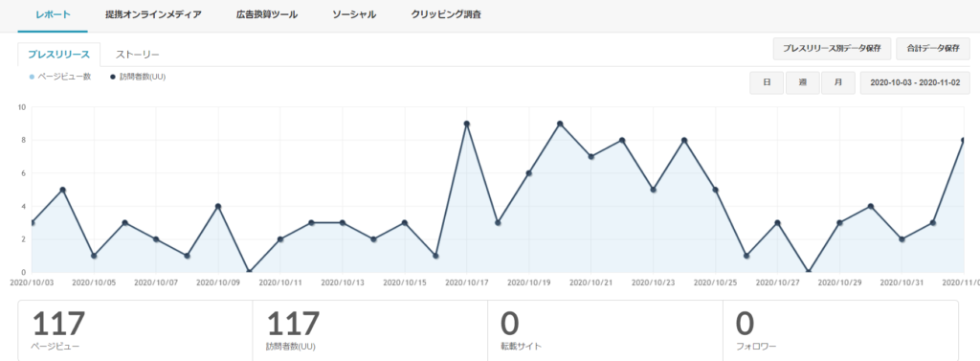
Task: Select the プレスリリース sub-tab
Action: tap(58, 55)
